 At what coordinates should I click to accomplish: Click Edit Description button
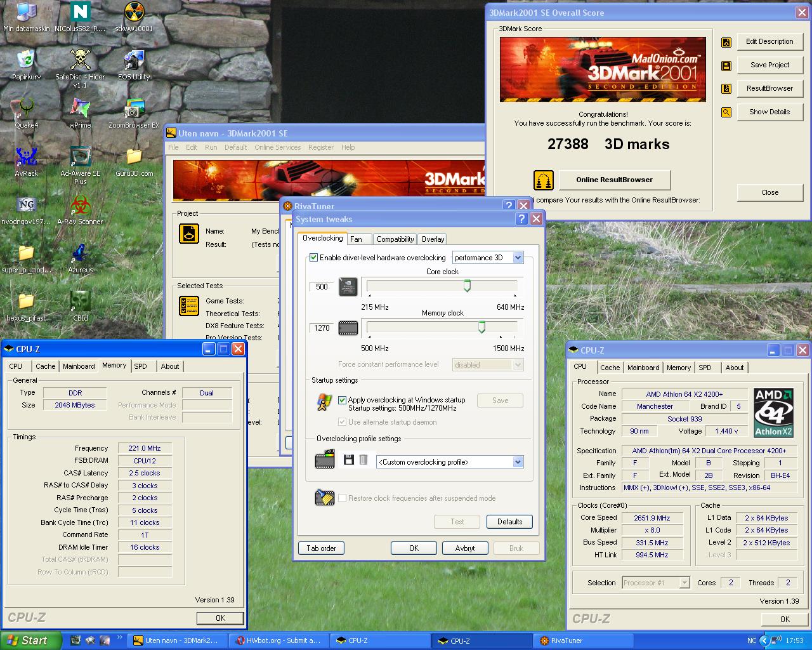[x=769, y=42]
